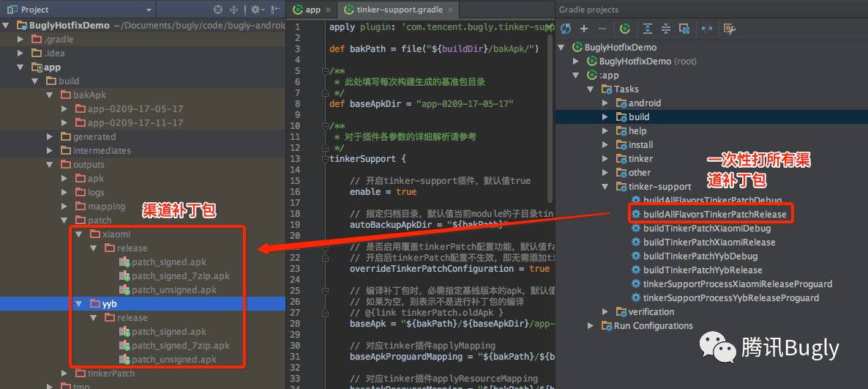
Task: Select patch_unsigned.apk under yyb release
Action: (168, 359)
